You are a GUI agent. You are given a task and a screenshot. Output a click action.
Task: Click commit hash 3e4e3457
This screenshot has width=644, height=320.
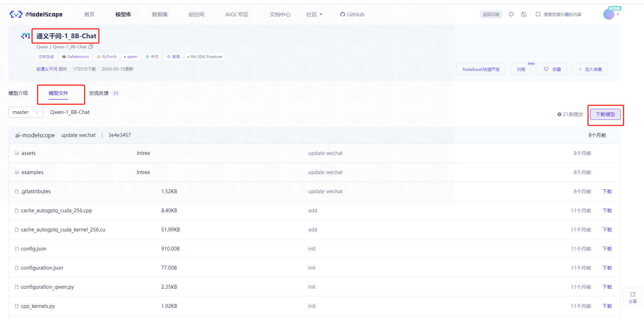pyautogui.click(x=120, y=135)
